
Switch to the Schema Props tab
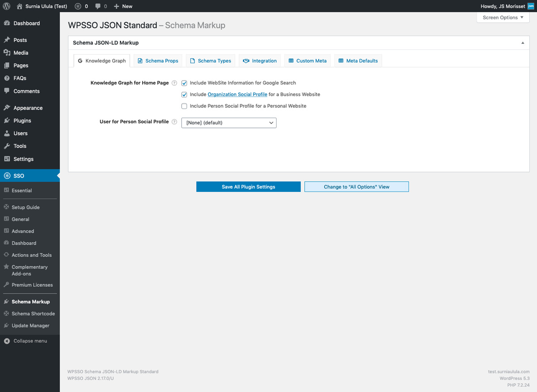[x=158, y=61]
